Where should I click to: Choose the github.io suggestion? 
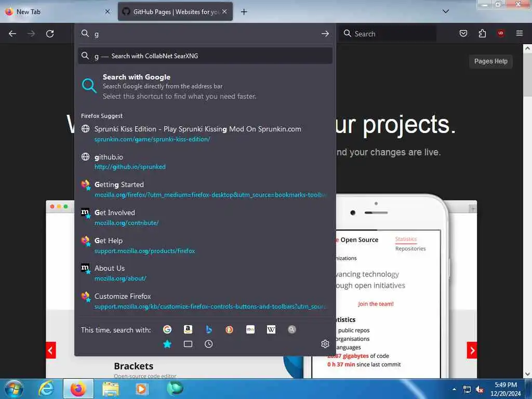[x=205, y=162]
